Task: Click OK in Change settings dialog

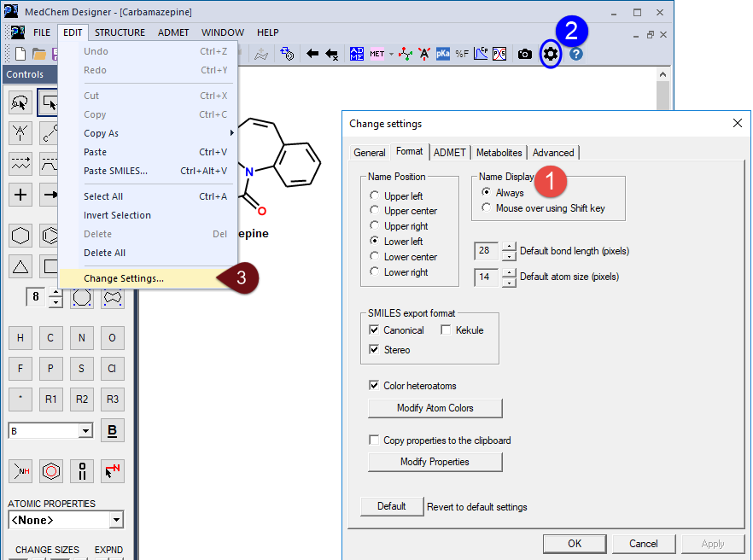Action: pyautogui.click(x=575, y=544)
